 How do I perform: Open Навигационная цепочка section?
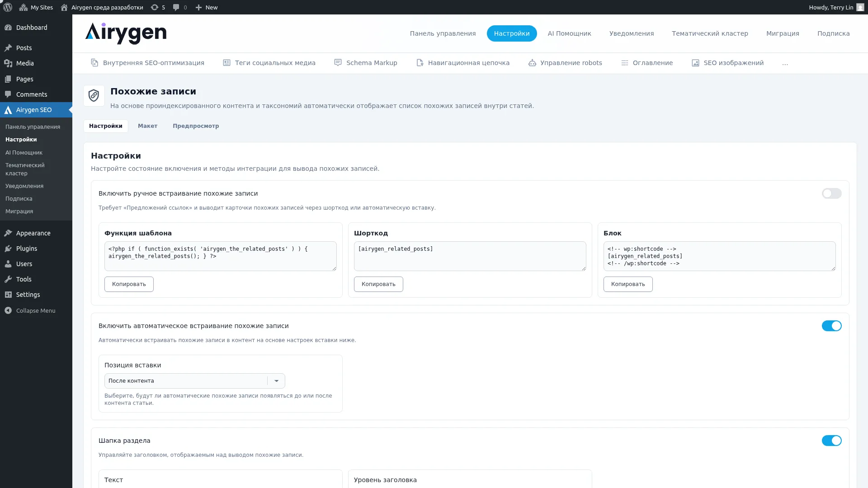[x=462, y=63]
